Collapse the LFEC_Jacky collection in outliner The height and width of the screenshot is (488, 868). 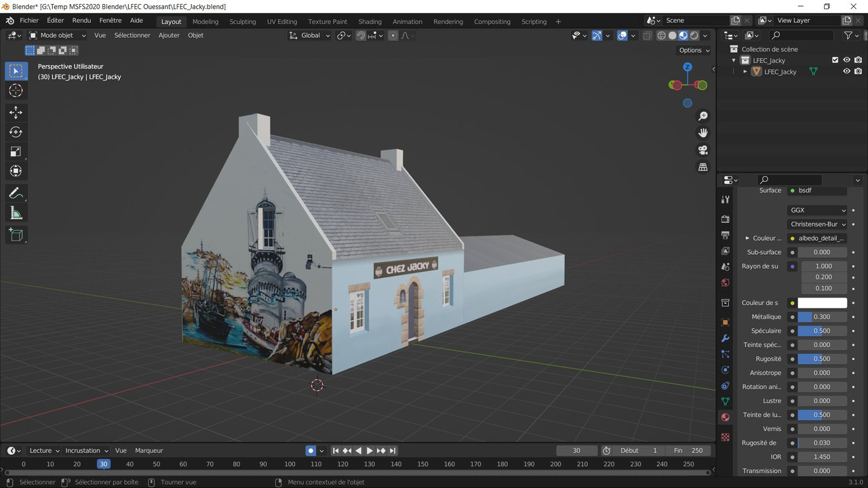click(x=734, y=60)
